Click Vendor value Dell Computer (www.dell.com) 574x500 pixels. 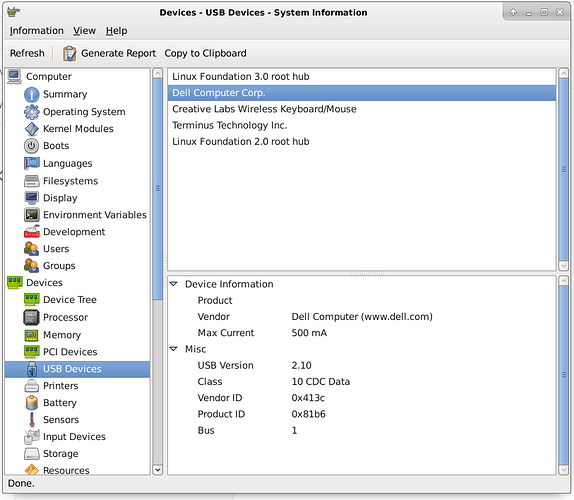coord(362,317)
